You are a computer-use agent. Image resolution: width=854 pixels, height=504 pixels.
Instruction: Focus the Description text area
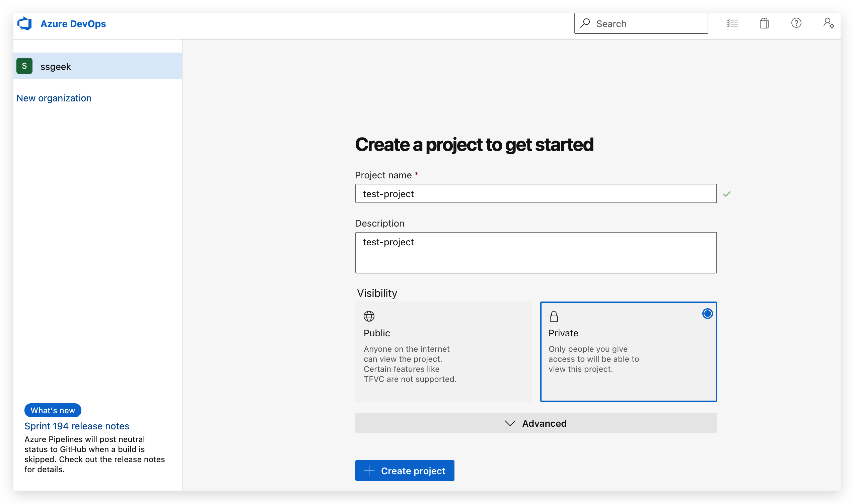[x=536, y=253]
